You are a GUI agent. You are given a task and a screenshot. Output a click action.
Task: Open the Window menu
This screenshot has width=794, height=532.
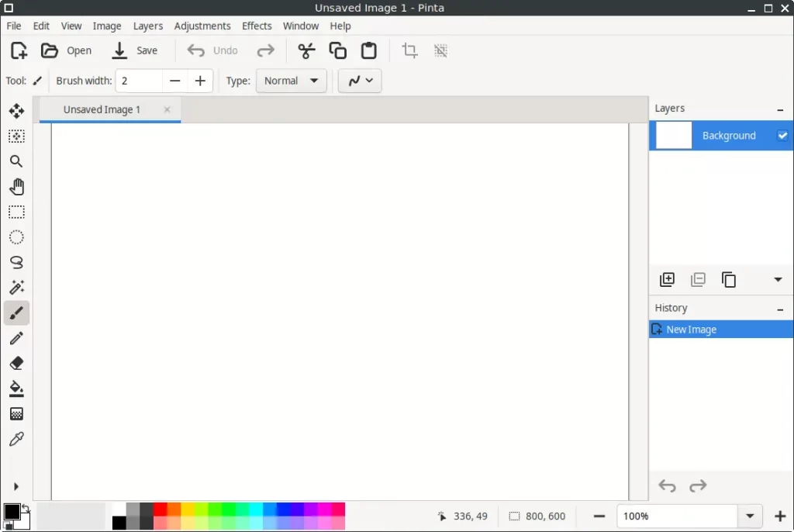301,26
